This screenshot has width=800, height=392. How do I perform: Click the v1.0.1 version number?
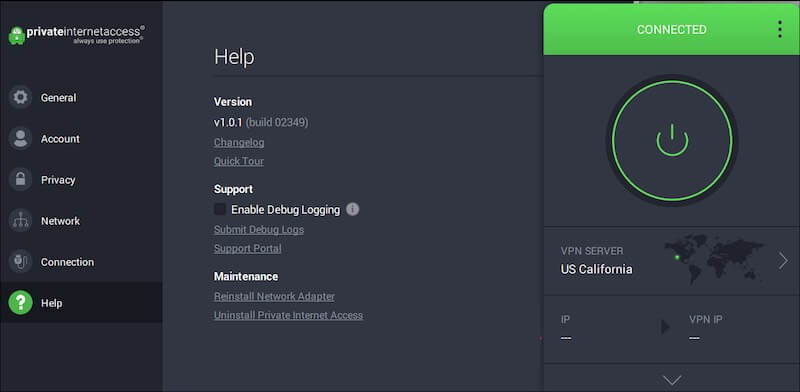tap(228, 122)
